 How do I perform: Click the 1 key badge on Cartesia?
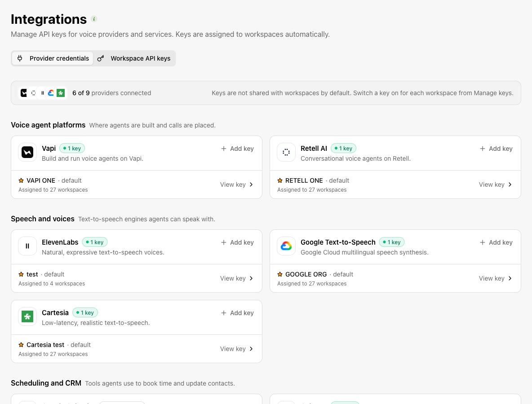coord(85,312)
